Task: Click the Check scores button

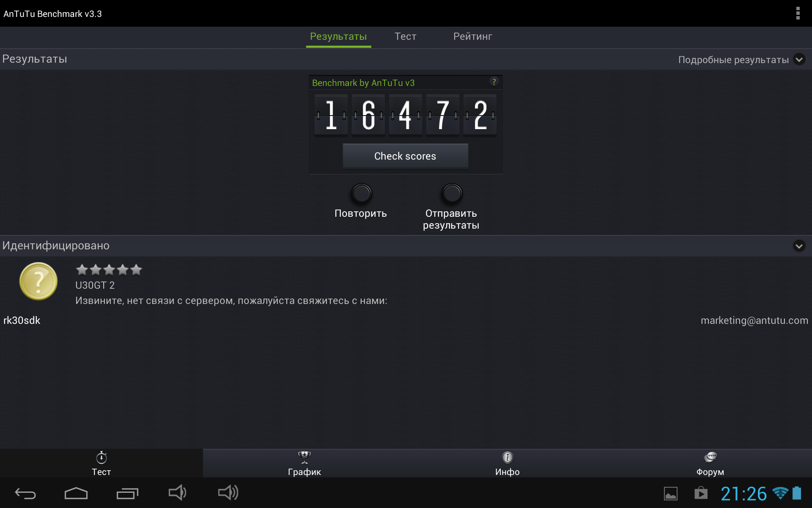Action: point(405,156)
